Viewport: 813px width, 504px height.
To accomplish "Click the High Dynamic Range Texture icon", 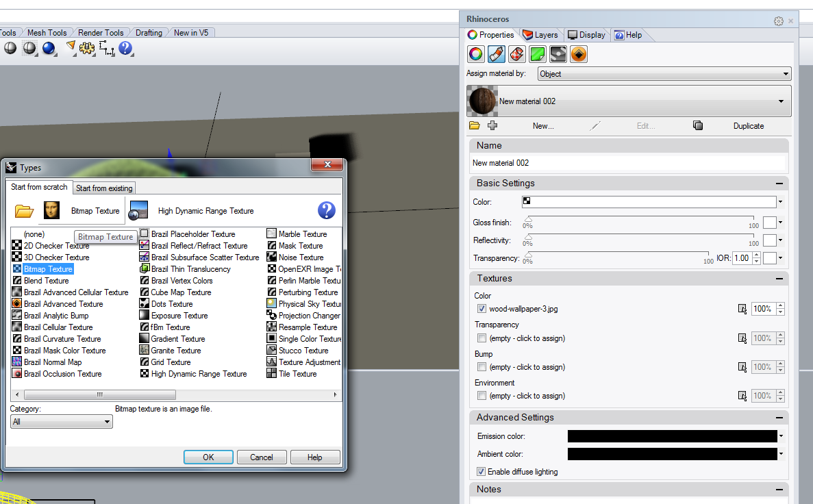I will coord(138,210).
